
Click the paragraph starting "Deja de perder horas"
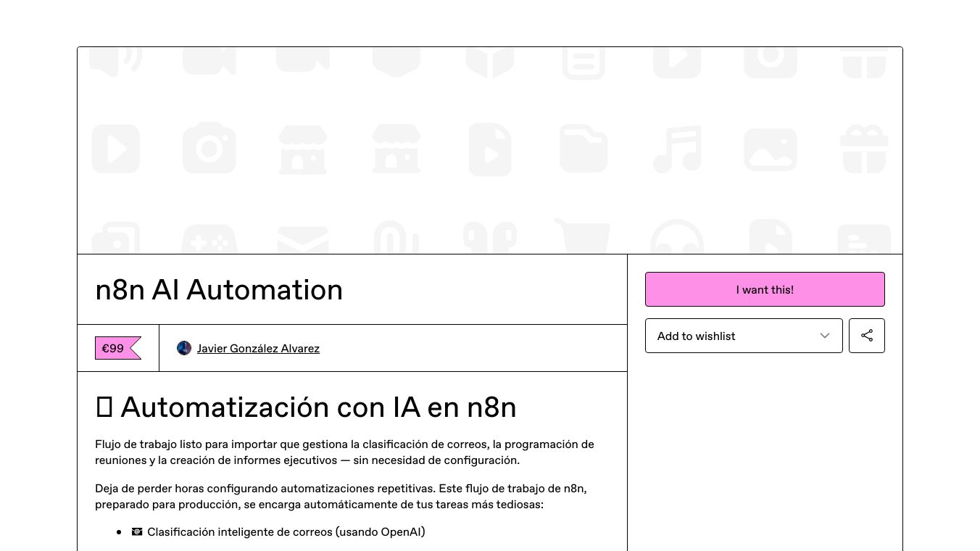341,497
